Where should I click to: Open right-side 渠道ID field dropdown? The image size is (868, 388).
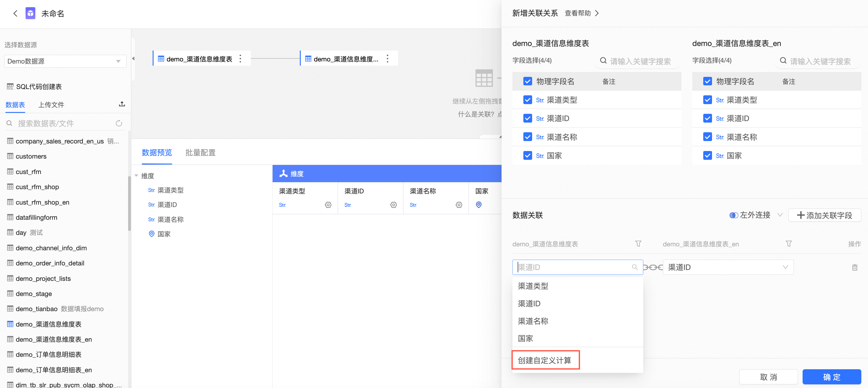click(728, 268)
